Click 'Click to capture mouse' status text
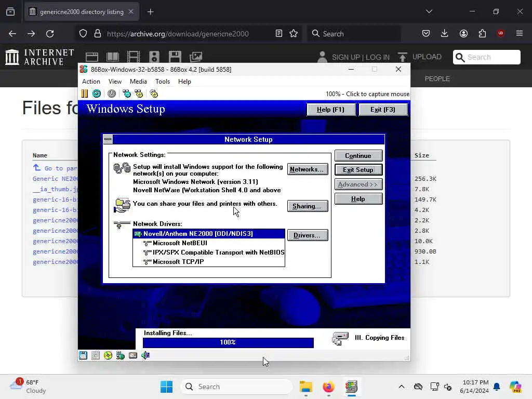This screenshot has height=399, width=532. [x=367, y=94]
